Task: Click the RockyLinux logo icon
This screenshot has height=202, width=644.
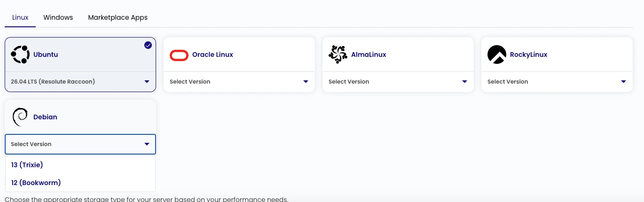Action: [497, 54]
